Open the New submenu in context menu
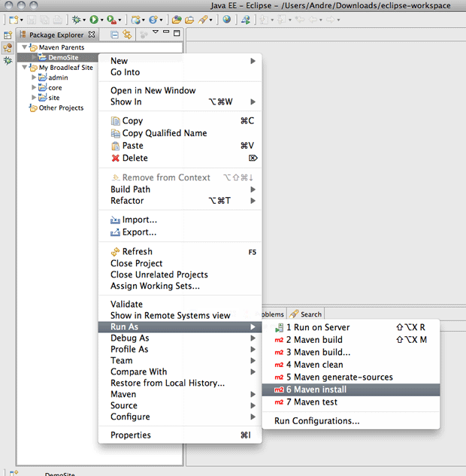Image resolution: width=466 pixels, height=476 pixels. (180, 61)
